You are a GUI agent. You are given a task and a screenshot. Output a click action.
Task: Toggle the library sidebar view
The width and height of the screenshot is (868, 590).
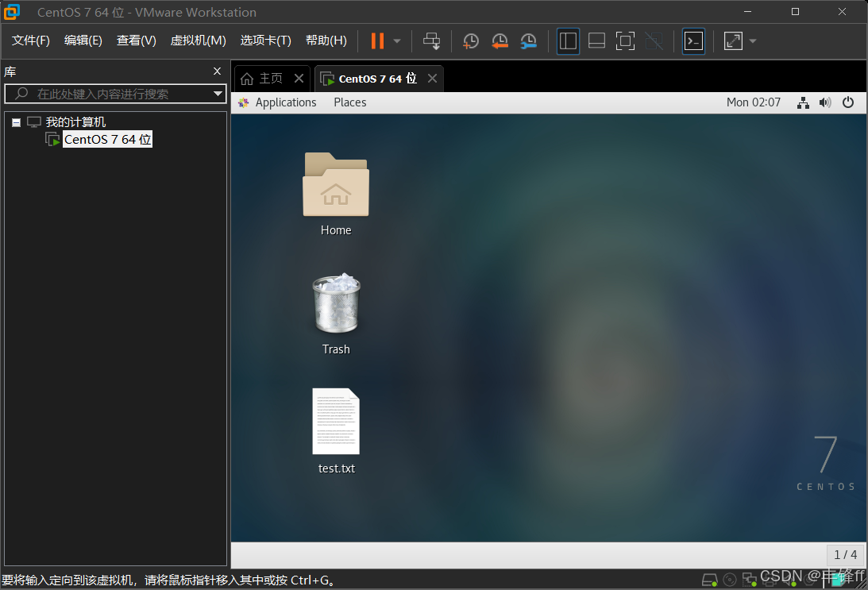pos(568,41)
